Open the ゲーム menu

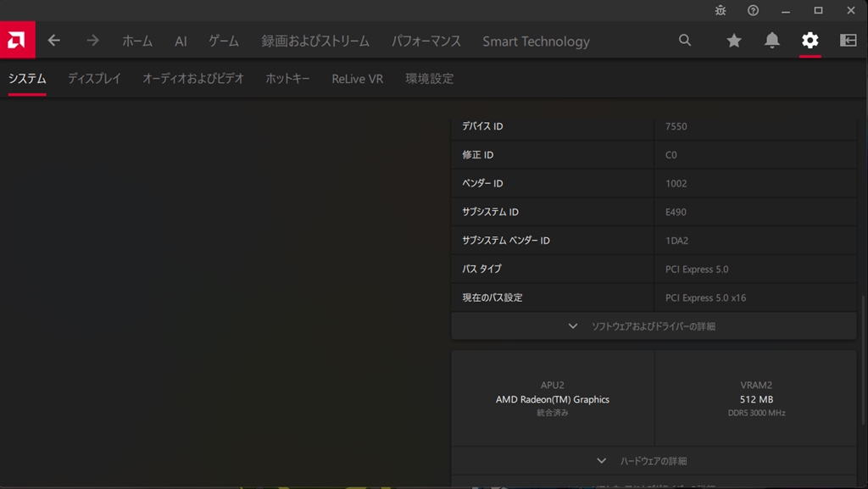(224, 41)
